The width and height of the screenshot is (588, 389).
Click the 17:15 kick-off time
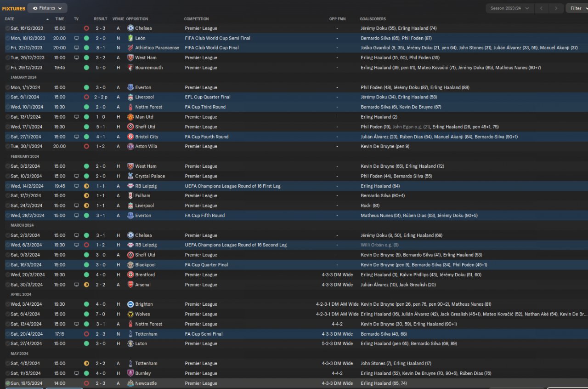click(x=60, y=334)
